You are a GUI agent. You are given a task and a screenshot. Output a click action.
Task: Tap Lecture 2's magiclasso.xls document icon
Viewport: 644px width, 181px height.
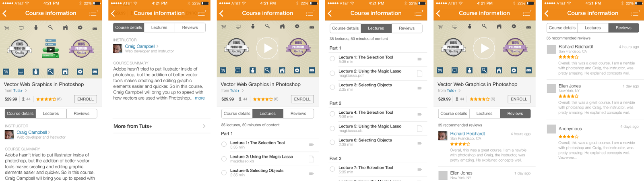tap(311, 159)
